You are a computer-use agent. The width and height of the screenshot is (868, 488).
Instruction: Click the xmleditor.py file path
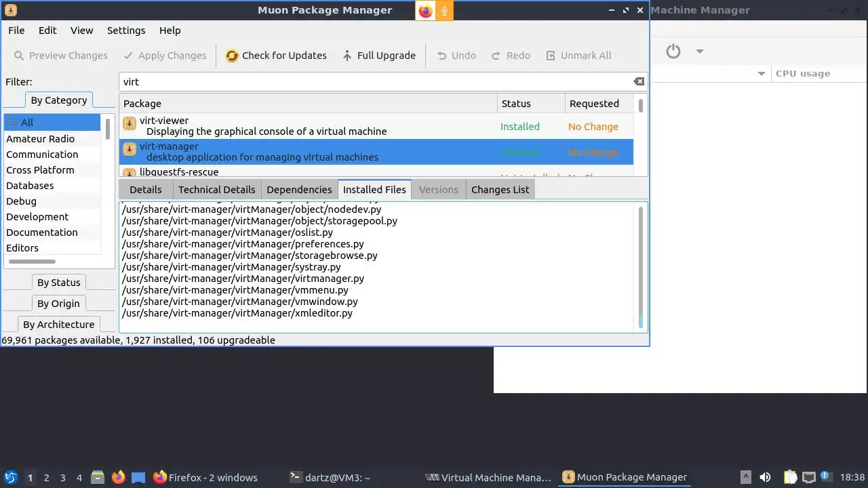(237, 313)
